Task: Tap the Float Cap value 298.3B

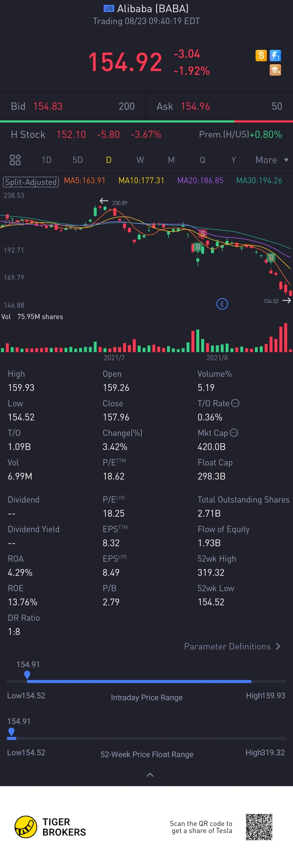Action: click(211, 477)
